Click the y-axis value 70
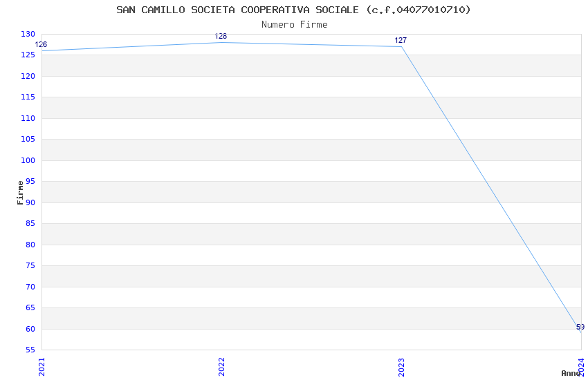The image size is (588, 380). (x=30, y=287)
